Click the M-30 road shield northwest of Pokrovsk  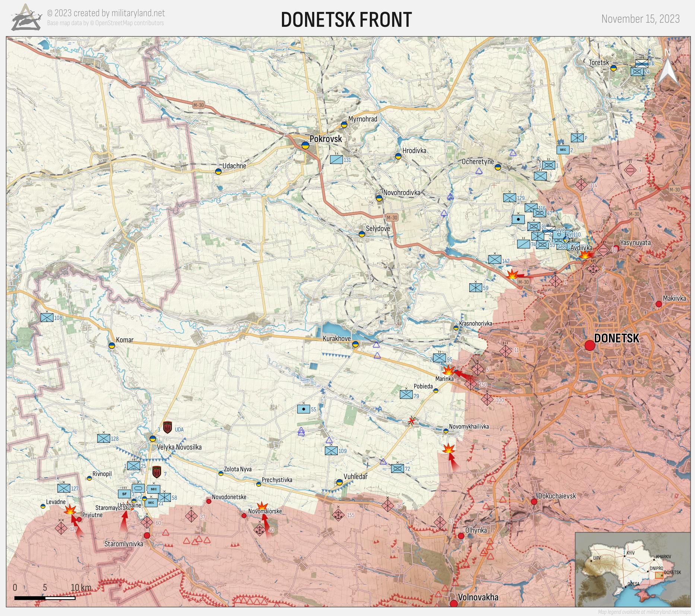(199, 105)
